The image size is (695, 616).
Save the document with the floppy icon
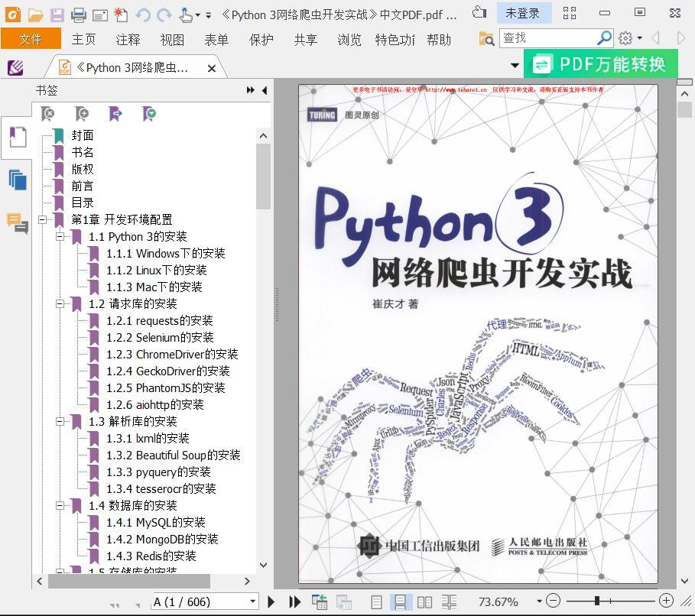pos(57,15)
